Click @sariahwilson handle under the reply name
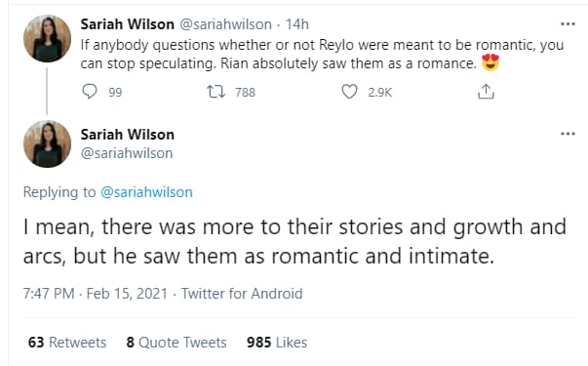Screen dimensions: 588x366 127,153
